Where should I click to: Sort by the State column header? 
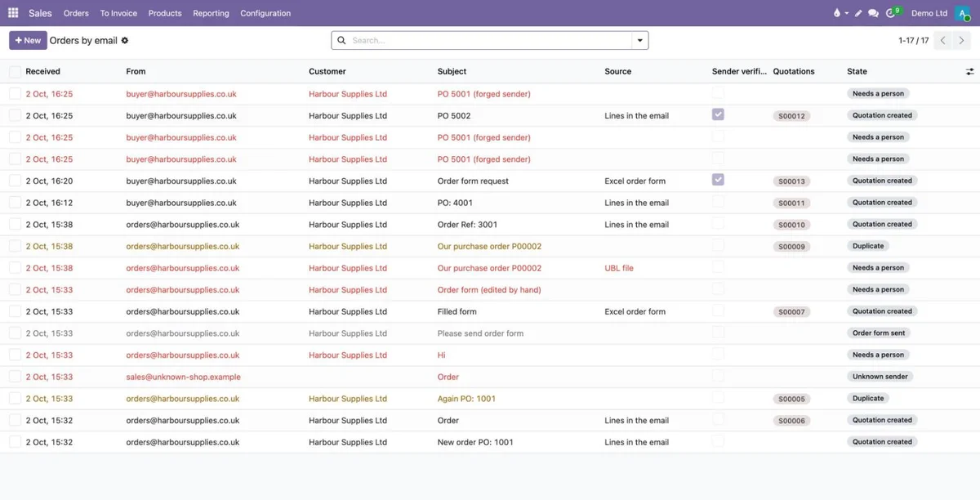click(857, 72)
